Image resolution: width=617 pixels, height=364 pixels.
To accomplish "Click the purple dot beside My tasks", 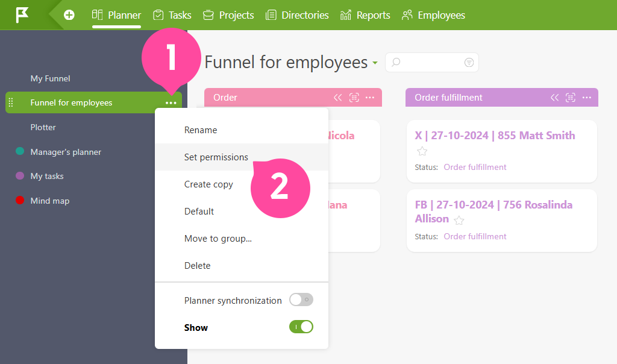I will (x=20, y=175).
